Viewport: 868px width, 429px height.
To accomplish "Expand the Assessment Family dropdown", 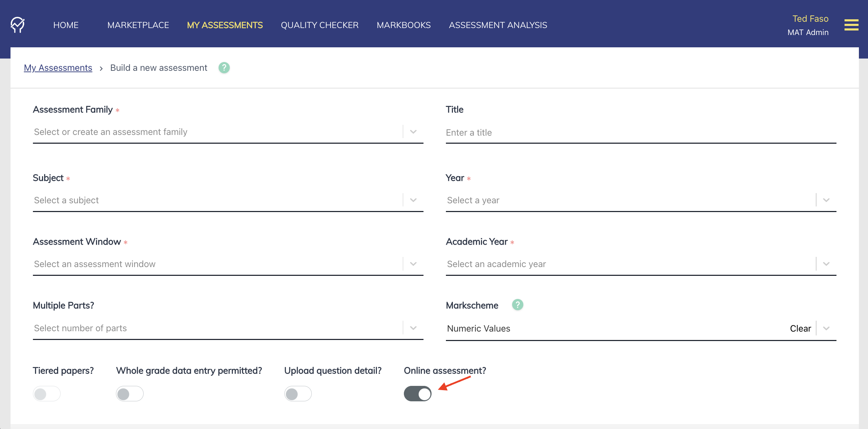I will [x=413, y=131].
